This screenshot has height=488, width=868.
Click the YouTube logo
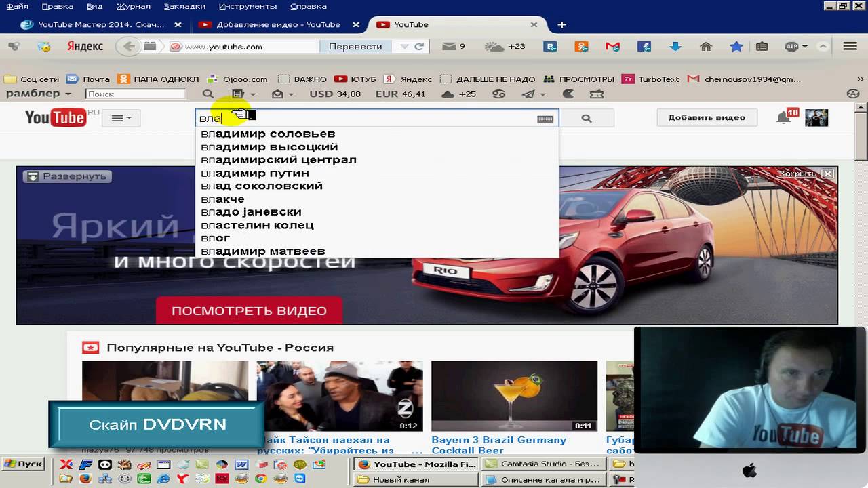click(x=56, y=118)
